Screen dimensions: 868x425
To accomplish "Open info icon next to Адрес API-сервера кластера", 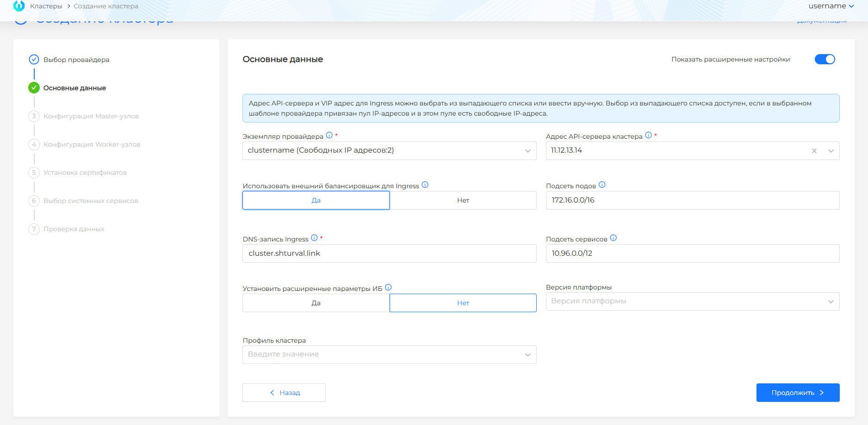I will click(649, 135).
